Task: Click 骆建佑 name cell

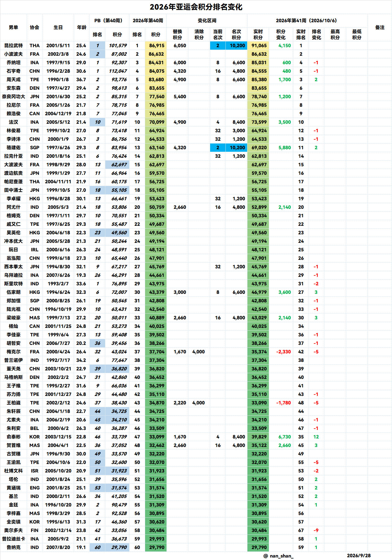Action: click(x=13, y=148)
